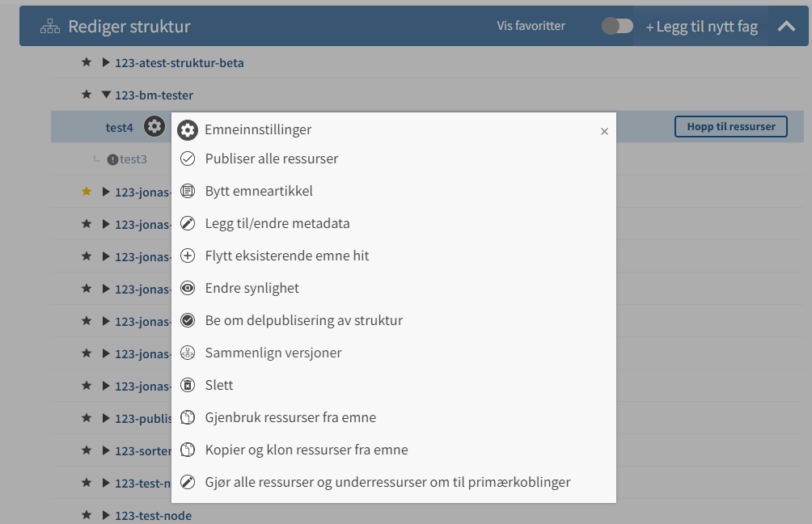Click the document icon for Bytt emneartikkel
Viewport: 812px width, 524px height.
coord(188,191)
